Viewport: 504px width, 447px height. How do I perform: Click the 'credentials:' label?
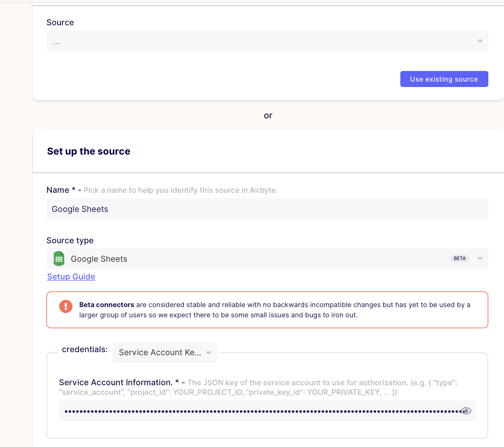(x=85, y=349)
